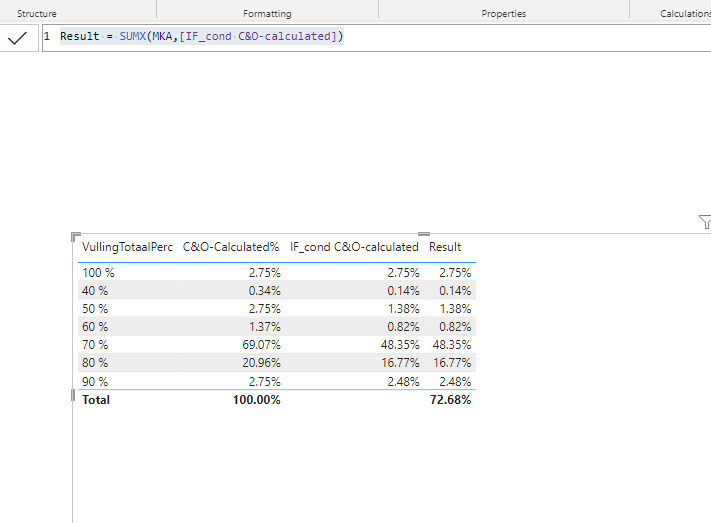The image size is (711, 523).
Task: Open the Formatting ribbon group
Action: pos(267,14)
